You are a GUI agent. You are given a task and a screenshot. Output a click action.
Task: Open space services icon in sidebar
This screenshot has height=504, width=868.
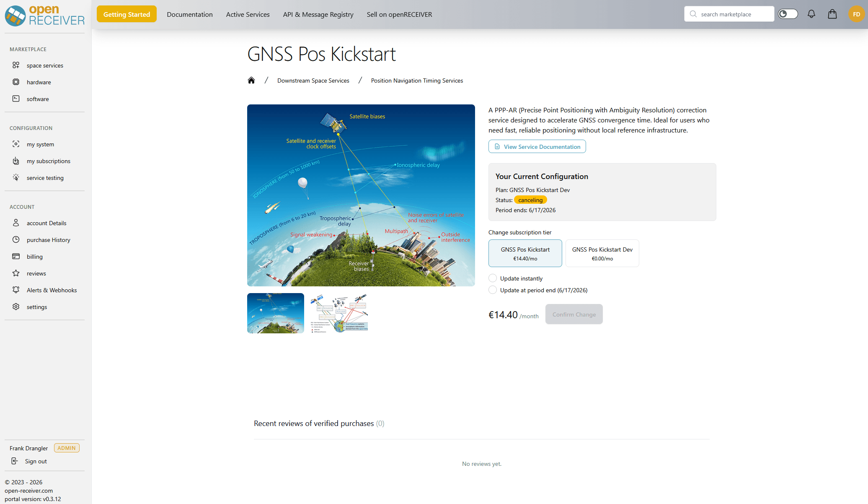click(16, 65)
